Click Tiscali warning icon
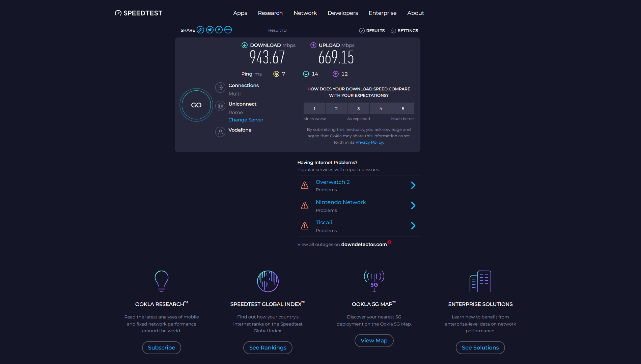This screenshot has height=364, width=641. pos(305,226)
